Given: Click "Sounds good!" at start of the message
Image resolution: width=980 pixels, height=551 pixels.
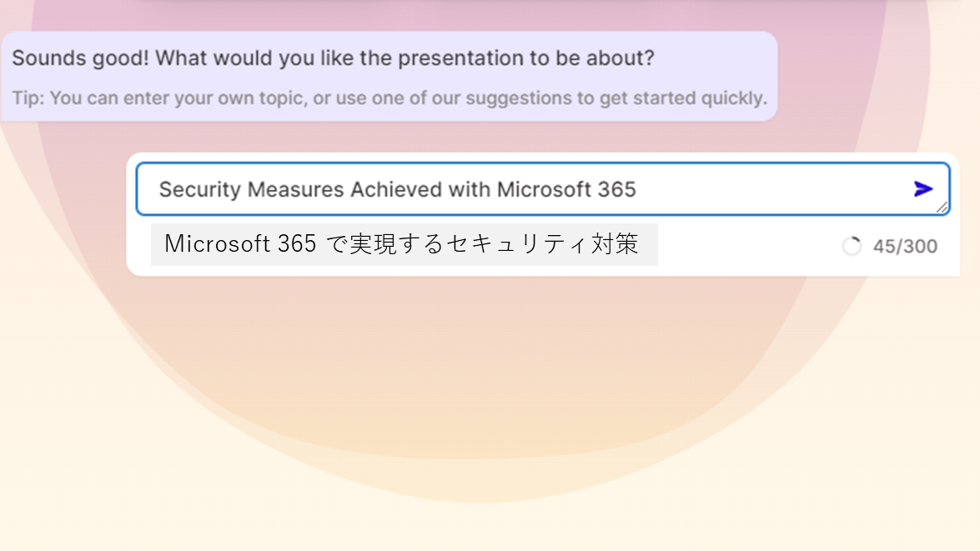Looking at the screenshot, I should [81, 58].
